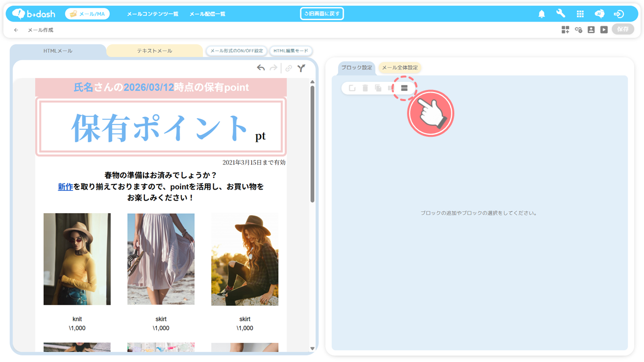Click the notification bell icon
The width and height of the screenshot is (644, 362).
pos(542,14)
